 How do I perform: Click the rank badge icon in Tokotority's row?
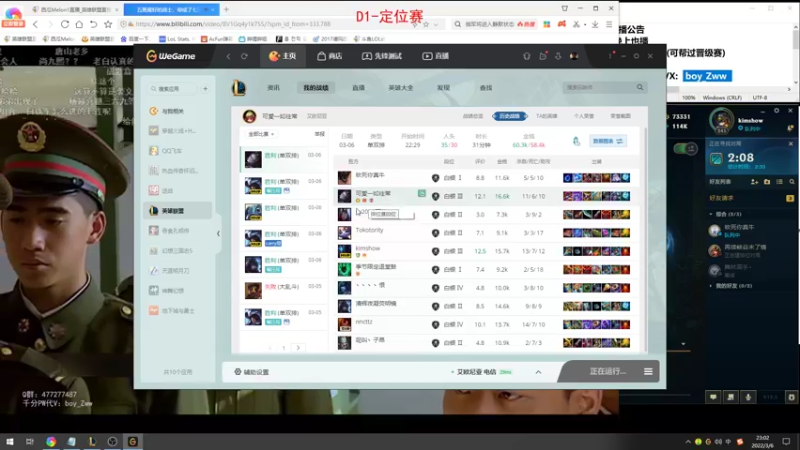coord(435,233)
